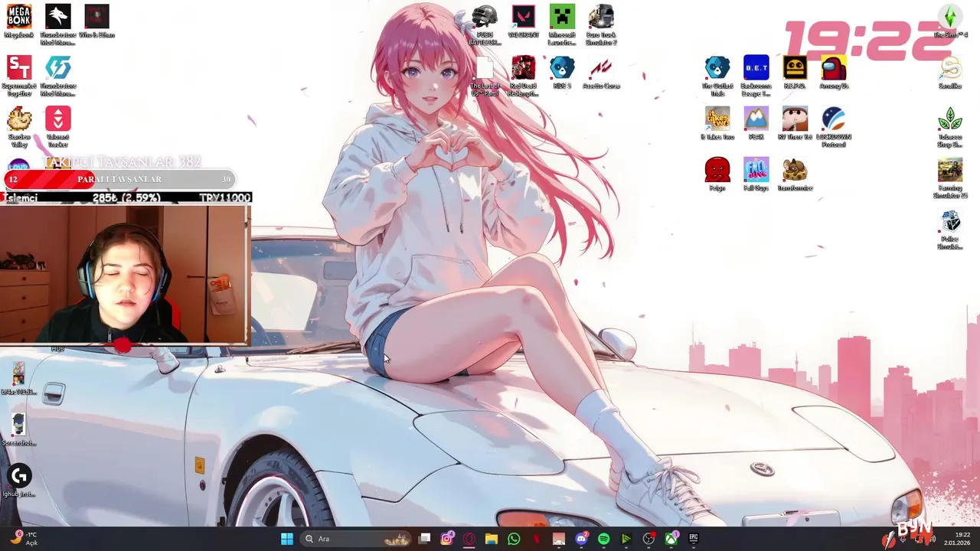980x551 pixels.
Task: Launch Tobacco Shop Simulator icon
Action: point(950,119)
